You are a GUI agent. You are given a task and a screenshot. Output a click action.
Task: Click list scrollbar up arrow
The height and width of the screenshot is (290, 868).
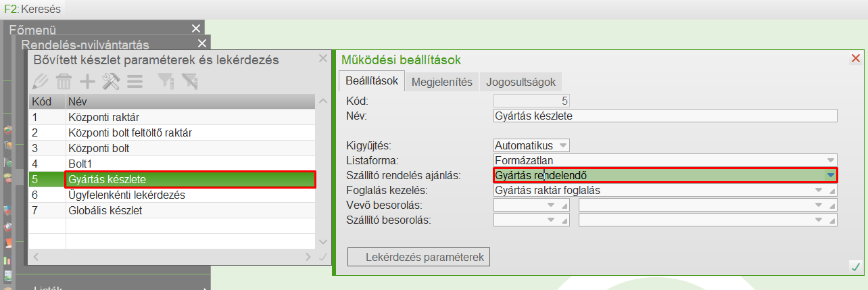tap(322, 102)
